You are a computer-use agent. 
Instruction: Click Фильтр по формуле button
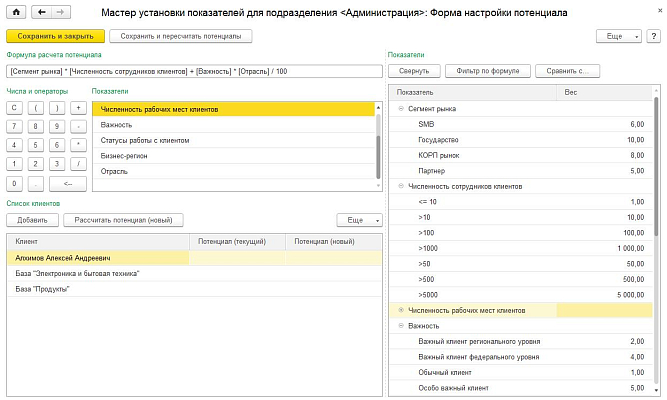(x=488, y=71)
